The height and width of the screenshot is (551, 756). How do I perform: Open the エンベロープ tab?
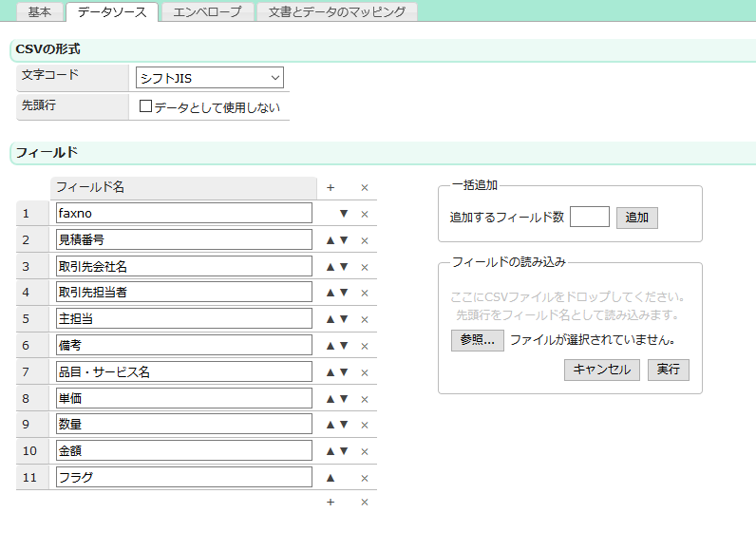coord(207,12)
